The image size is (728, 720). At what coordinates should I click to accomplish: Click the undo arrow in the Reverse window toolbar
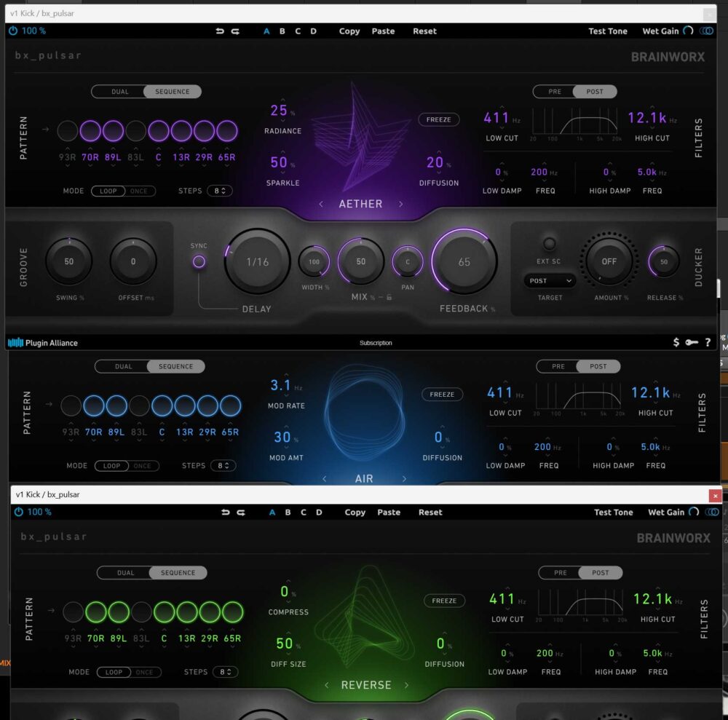pyautogui.click(x=225, y=512)
